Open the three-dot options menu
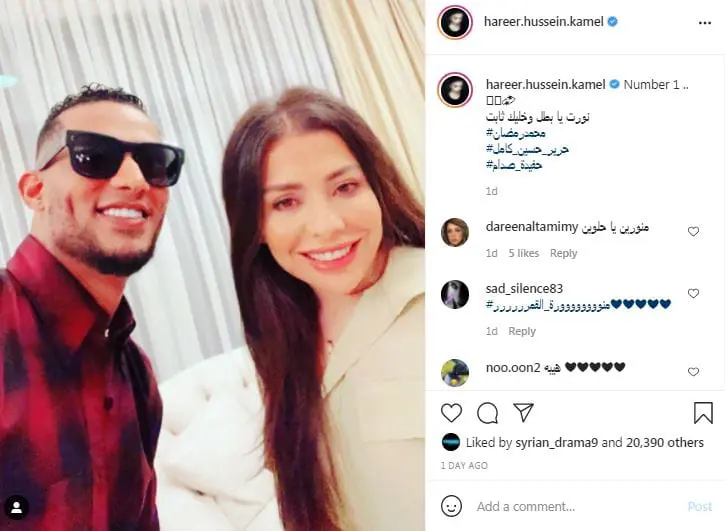The height and width of the screenshot is (531, 725). click(x=705, y=23)
